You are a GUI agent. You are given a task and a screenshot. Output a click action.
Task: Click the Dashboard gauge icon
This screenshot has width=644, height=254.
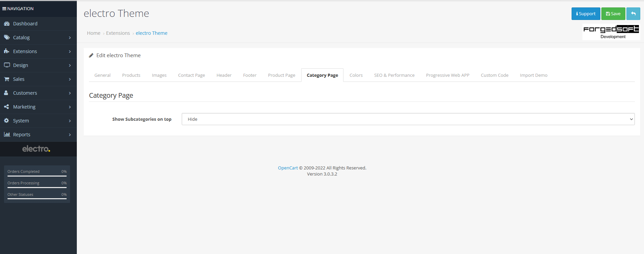[x=7, y=24]
